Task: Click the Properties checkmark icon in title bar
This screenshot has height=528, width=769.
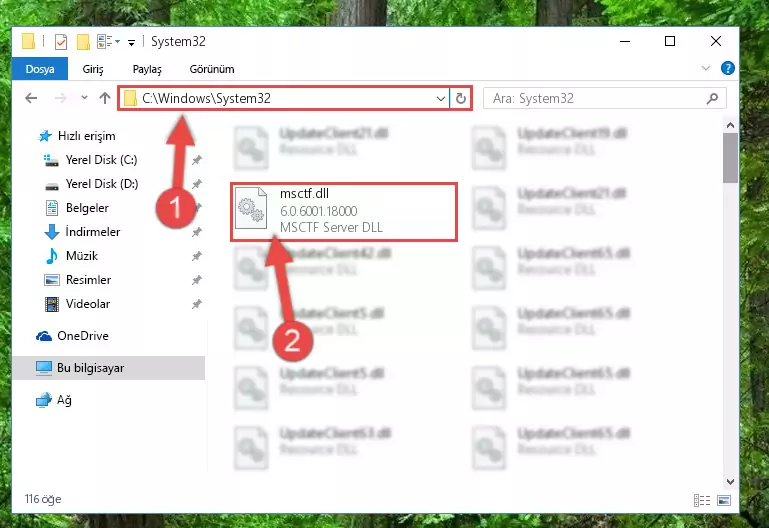Action: click(61, 42)
